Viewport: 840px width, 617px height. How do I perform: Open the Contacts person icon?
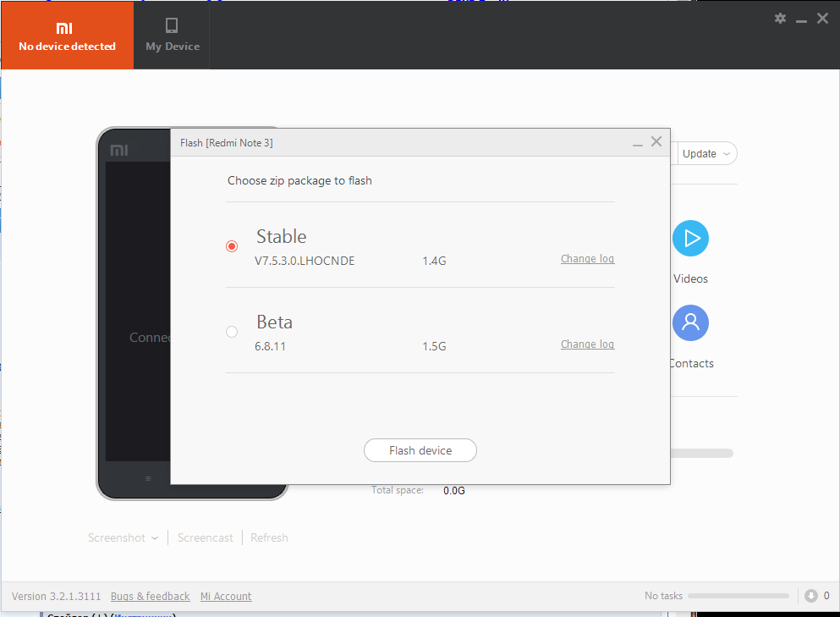point(690,322)
